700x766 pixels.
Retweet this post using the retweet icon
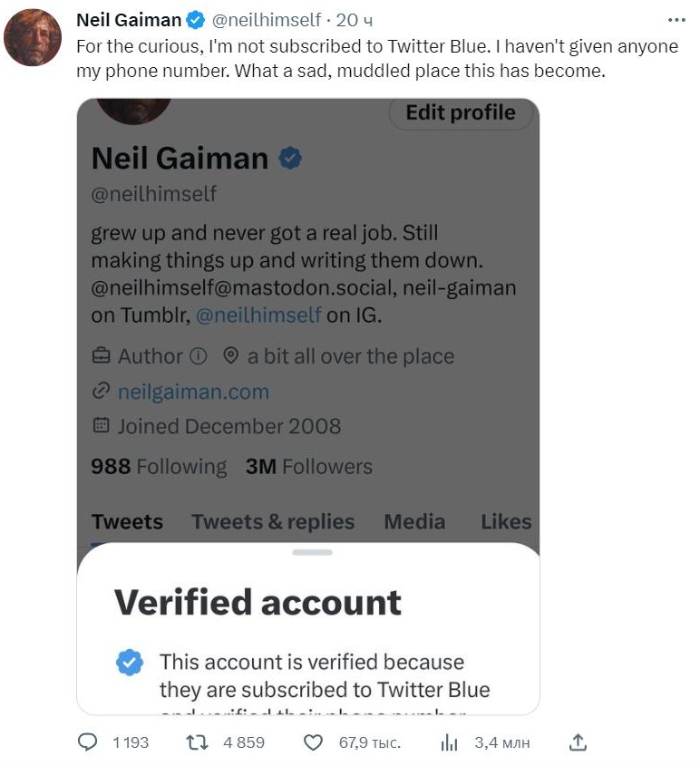[198, 742]
